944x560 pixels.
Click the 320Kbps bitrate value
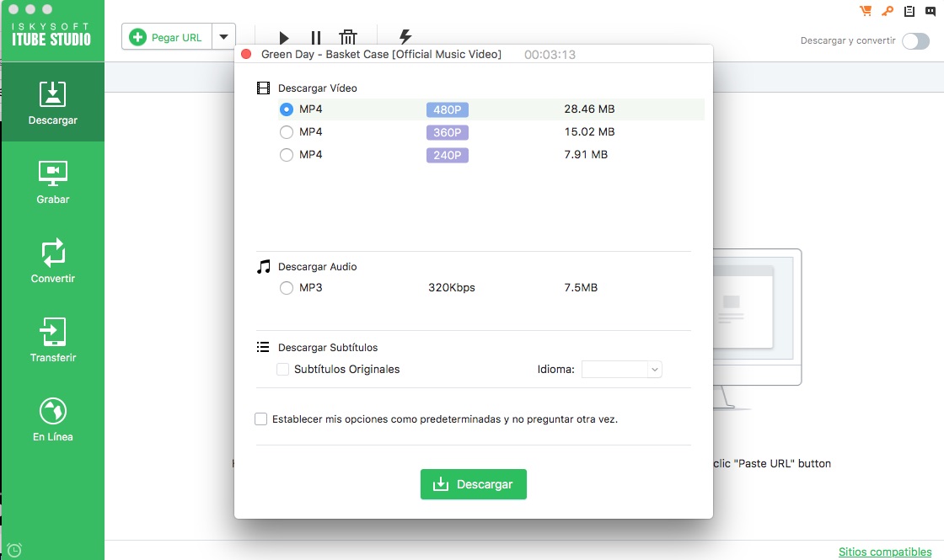pos(452,287)
